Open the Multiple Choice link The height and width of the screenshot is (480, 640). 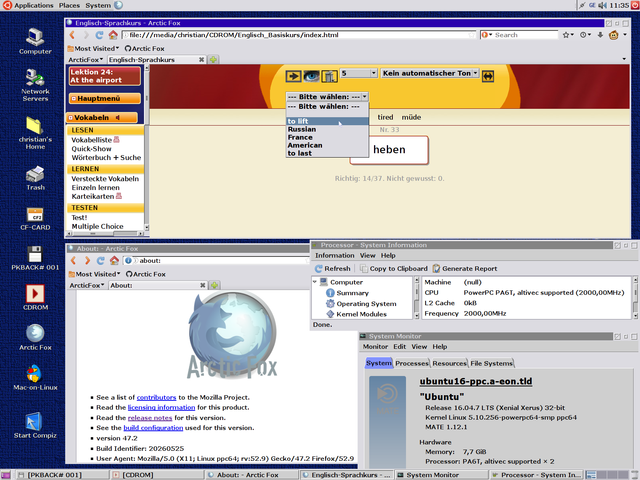click(98, 226)
